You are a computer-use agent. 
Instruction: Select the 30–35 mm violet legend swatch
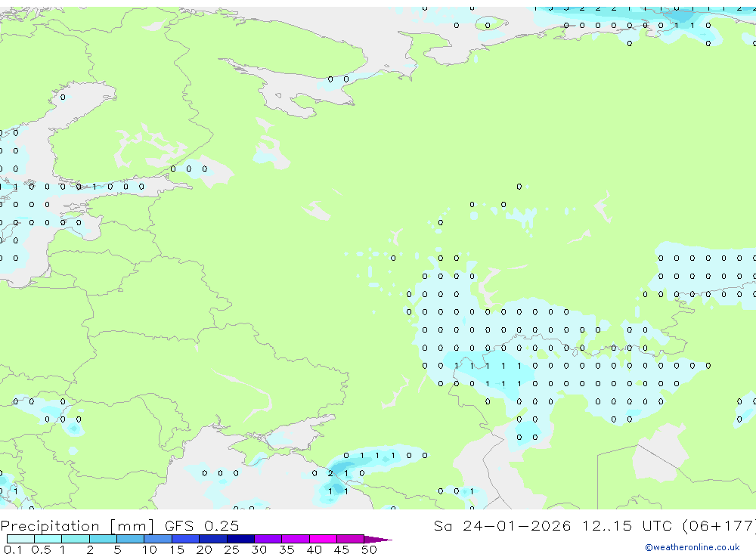pos(268,539)
